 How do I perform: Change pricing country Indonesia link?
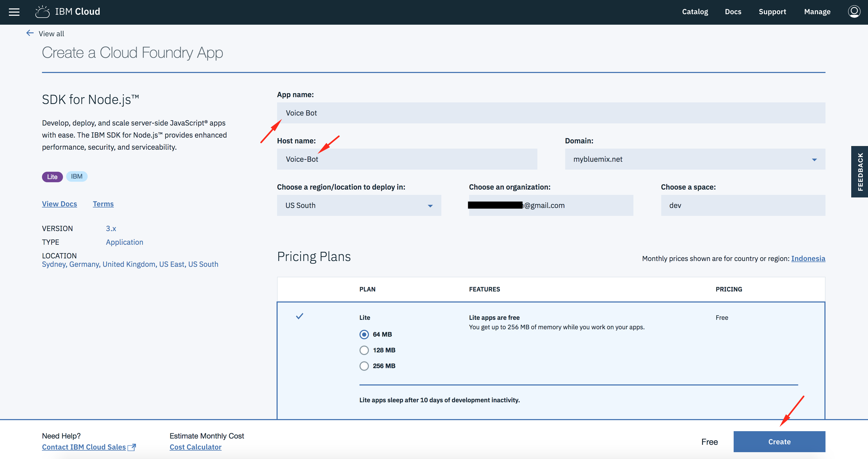point(808,259)
